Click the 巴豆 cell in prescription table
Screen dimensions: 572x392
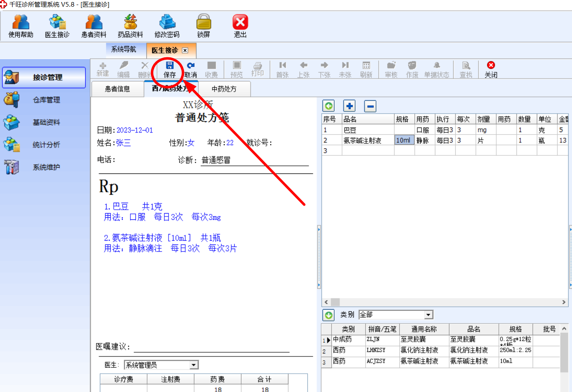[368, 130]
